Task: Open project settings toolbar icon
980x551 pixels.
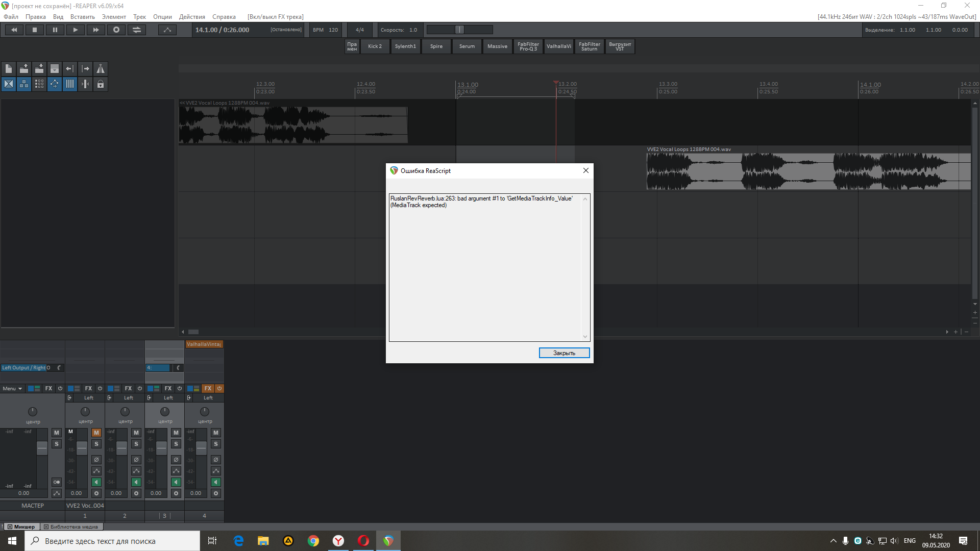Action: point(55,69)
